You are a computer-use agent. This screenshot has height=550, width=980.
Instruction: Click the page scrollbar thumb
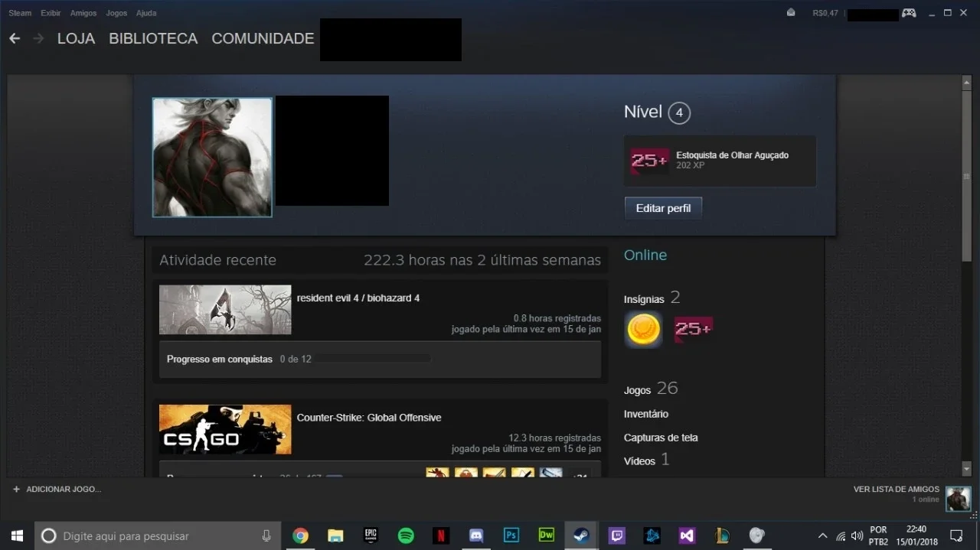[966, 177]
